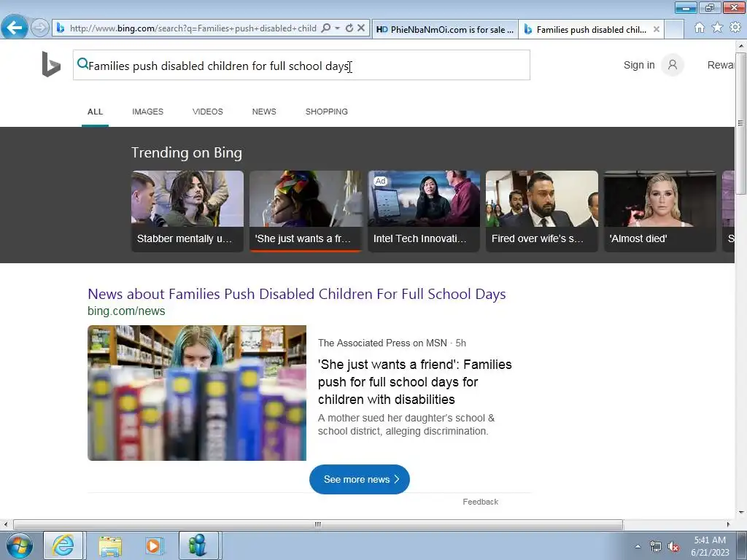Image resolution: width=747 pixels, height=560 pixels.
Task: Click the muted volume tray icon
Action: click(x=673, y=547)
